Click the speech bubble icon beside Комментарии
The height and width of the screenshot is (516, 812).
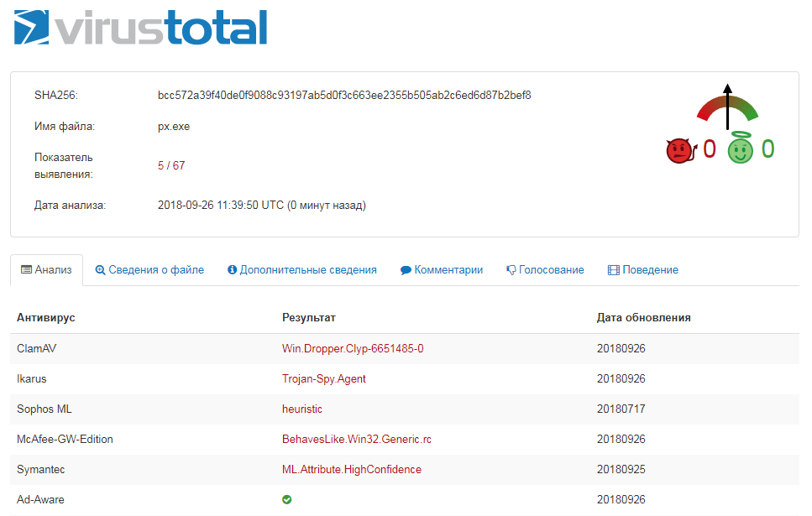tap(406, 270)
